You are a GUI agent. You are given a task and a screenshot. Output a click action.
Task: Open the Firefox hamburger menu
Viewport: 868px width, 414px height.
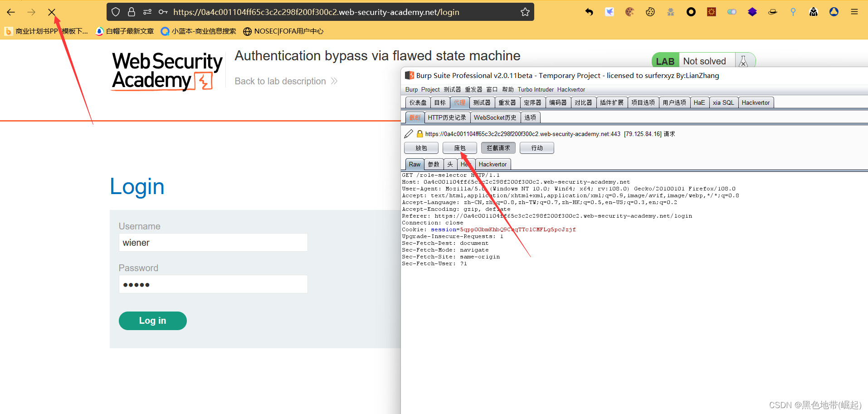click(x=854, y=12)
